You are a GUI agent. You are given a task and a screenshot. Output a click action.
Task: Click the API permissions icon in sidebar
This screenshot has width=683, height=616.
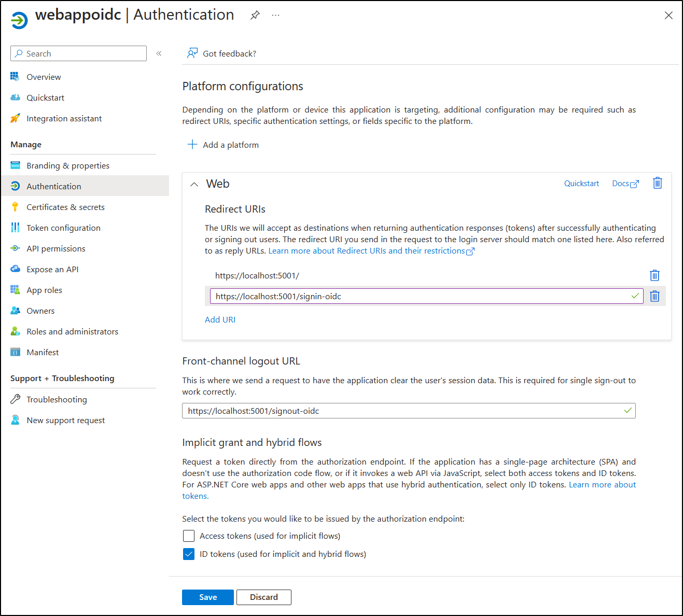click(x=15, y=248)
